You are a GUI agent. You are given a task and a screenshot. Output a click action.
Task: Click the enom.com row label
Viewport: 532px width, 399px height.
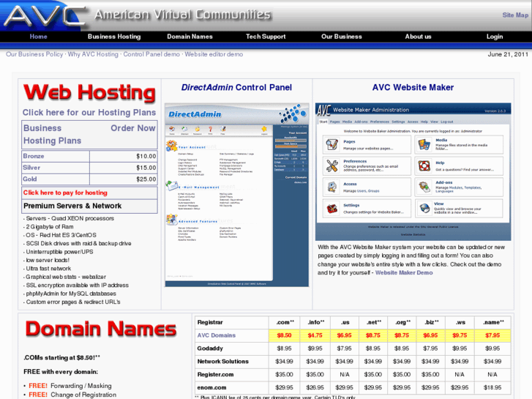[x=211, y=387]
